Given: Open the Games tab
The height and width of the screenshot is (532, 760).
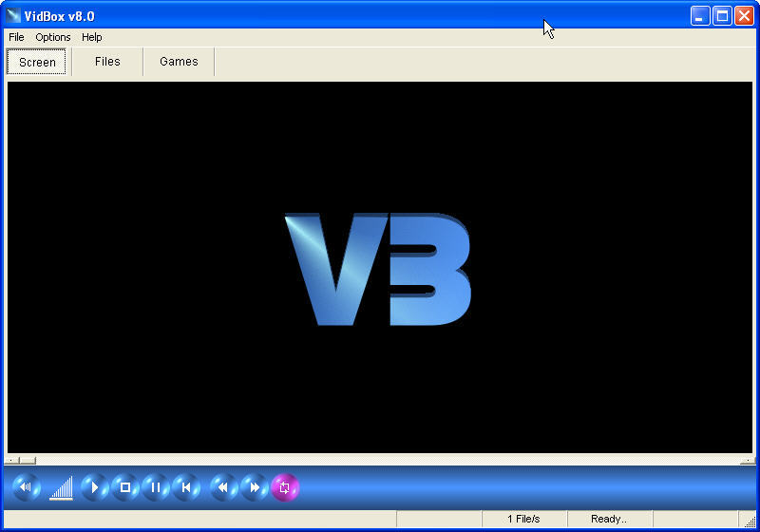Looking at the screenshot, I should point(179,62).
